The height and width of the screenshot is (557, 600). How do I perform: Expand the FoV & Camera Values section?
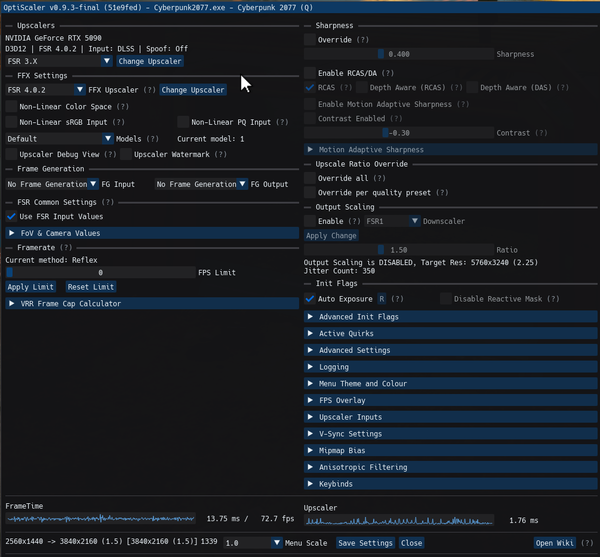tap(152, 233)
